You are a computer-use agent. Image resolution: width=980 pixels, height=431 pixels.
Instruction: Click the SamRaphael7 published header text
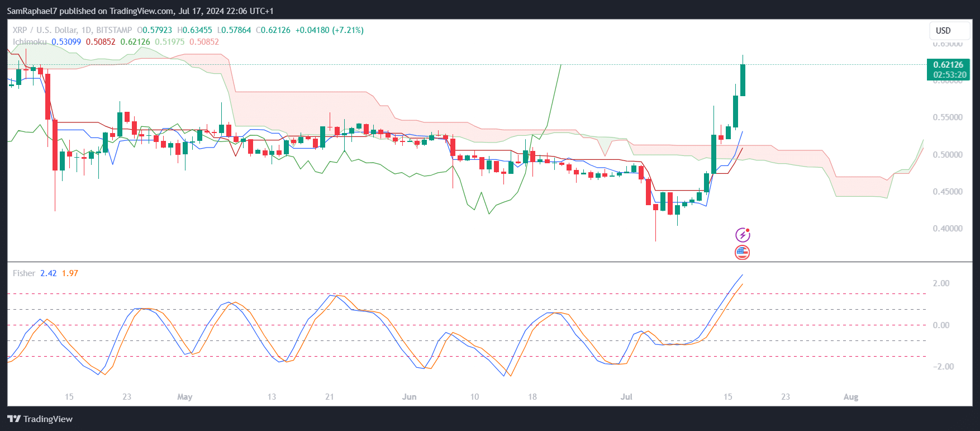tap(140, 11)
